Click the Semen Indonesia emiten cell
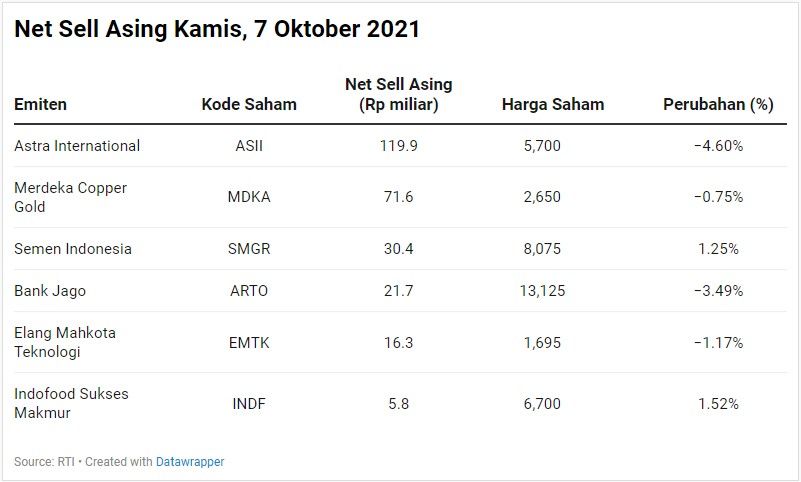Screen dimensions: 801x482 (x=73, y=249)
